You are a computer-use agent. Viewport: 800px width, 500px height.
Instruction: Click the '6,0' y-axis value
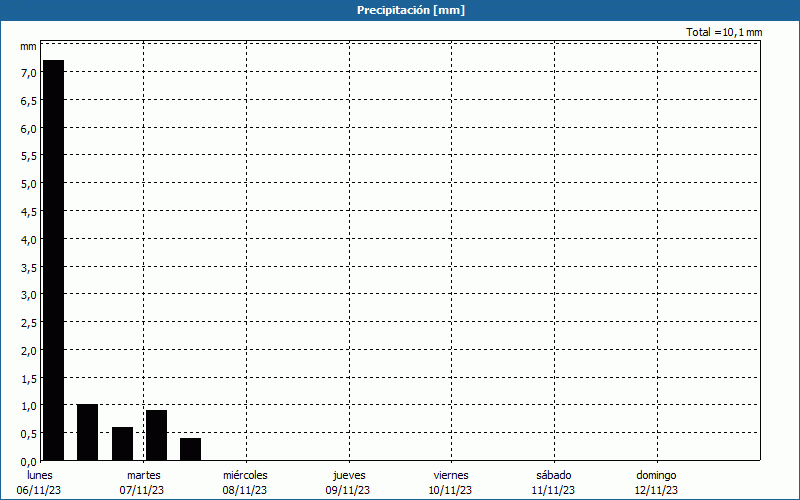coord(29,129)
